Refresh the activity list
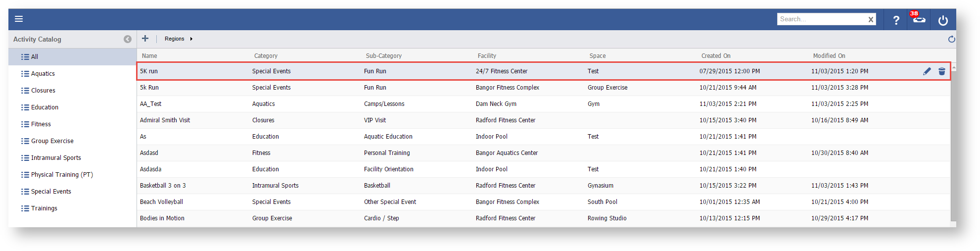This screenshot has width=980, height=251. (x=951, y=39)
